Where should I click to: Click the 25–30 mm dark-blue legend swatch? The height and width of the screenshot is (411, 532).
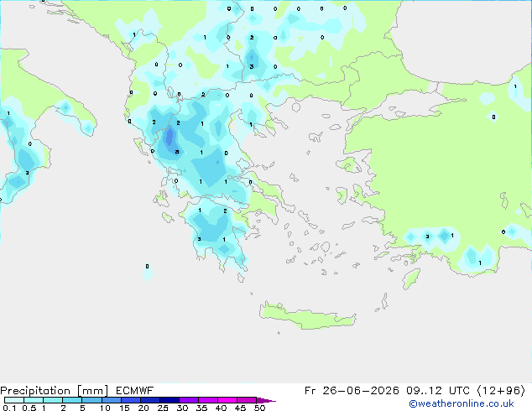pyautogui.click(x=169, y=400)
